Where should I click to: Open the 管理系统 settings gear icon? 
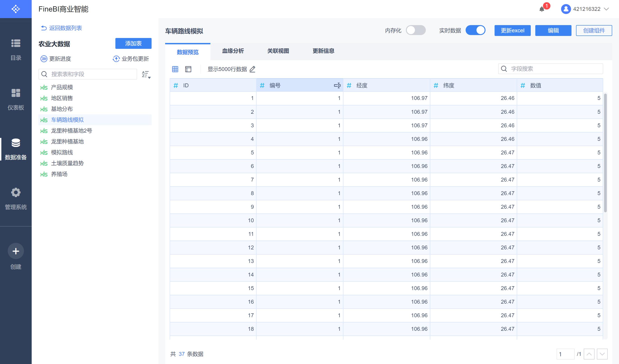(x=16, y=192)
